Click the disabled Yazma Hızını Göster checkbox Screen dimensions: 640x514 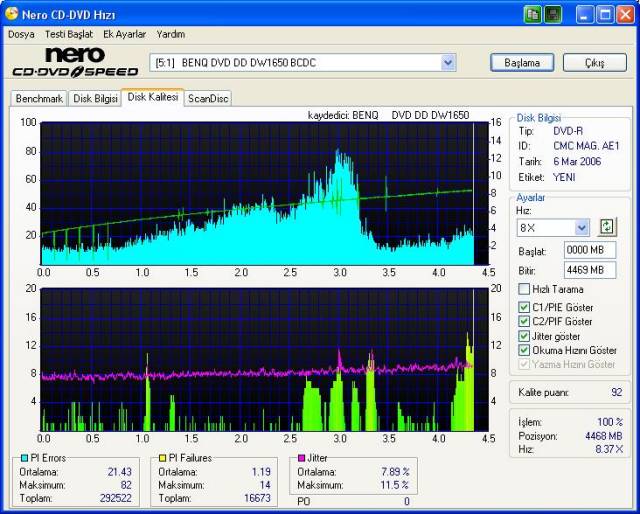click(x=524, y=364)
